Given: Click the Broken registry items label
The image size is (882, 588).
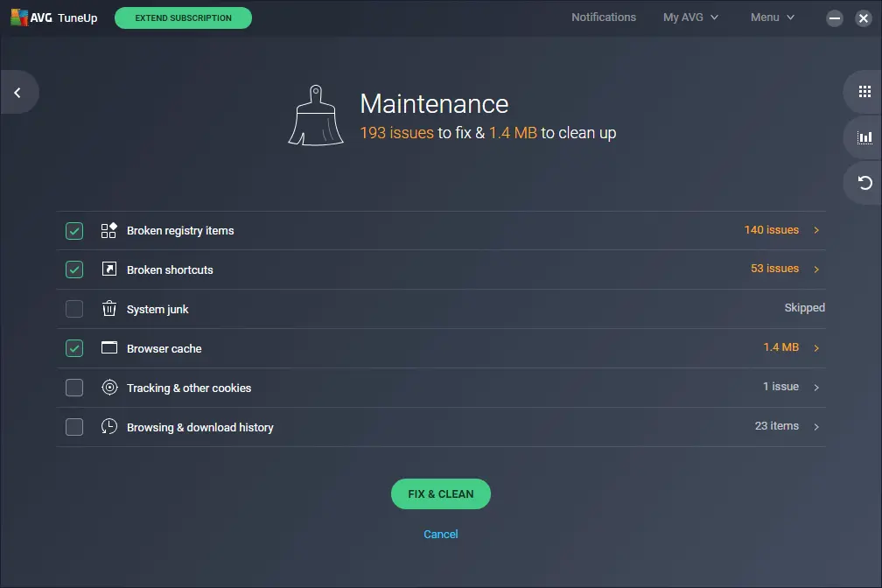Looking at the screenshot, I should click(x=180, y=231).
